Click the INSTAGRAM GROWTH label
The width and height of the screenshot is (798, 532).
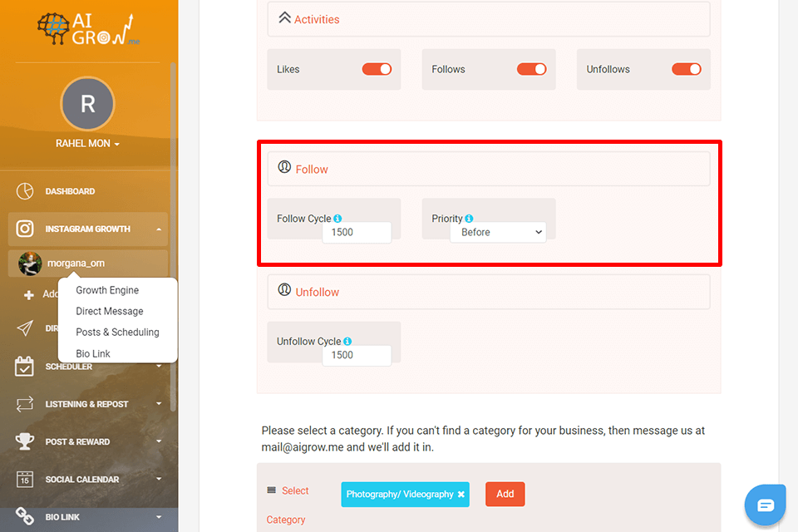pos(87,229)
